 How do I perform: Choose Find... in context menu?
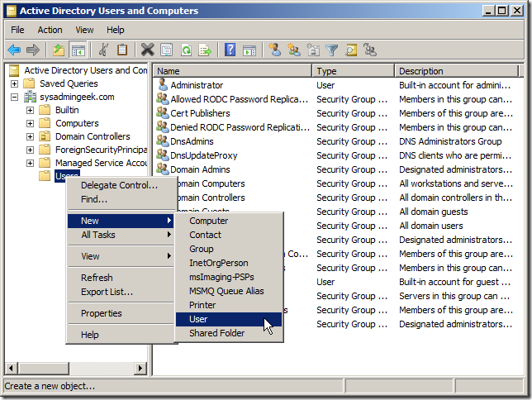click(121, 199)
